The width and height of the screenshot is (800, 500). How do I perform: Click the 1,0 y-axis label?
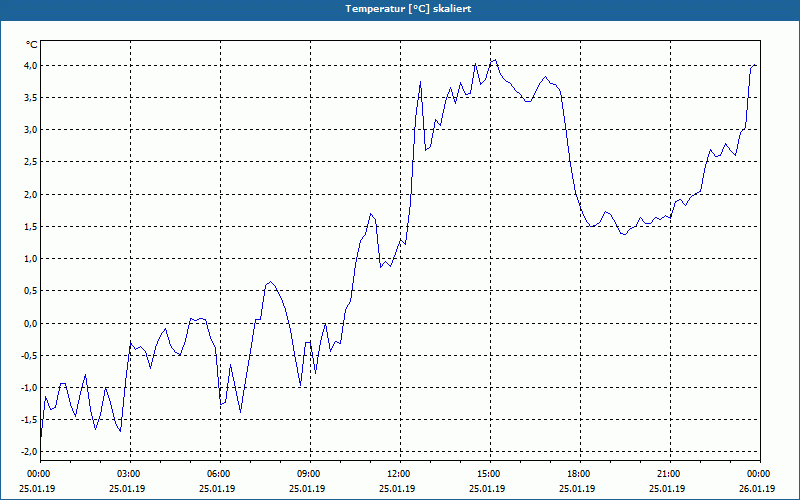point(30,259)
